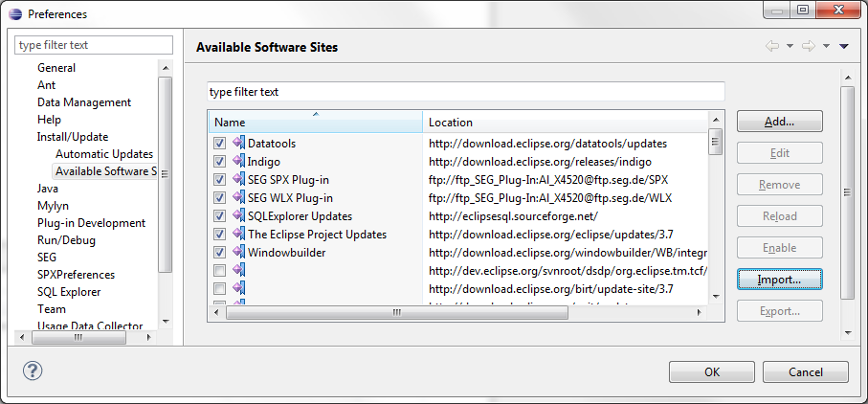Screen dimensions: 868x404
Task: Focus the sites filter text field
Action: click(x=465, y=92)
